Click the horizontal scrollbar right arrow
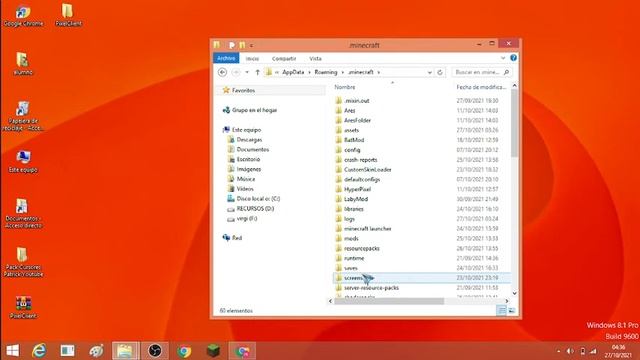The height and width of the screenshot is (360, 640). (507, 301)
